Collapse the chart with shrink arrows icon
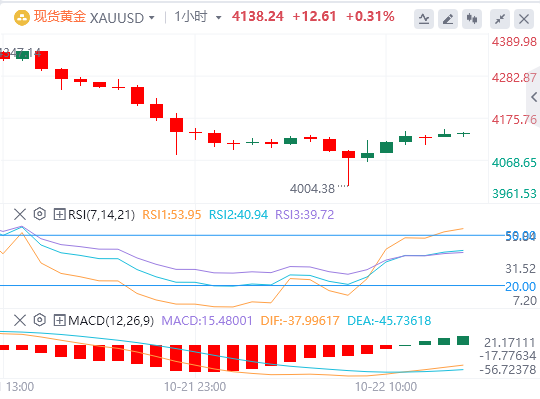Screen dimensions: 540x399 point(500,19)
